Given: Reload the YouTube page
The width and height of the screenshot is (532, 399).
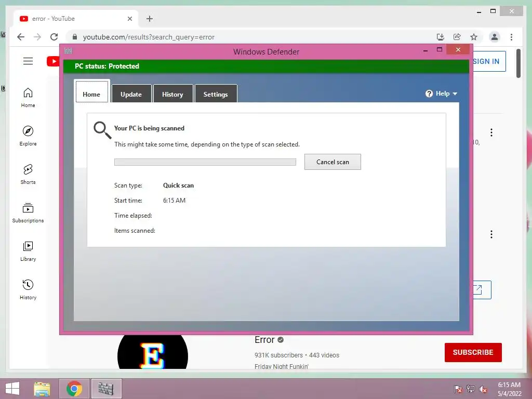Looking at the screenshot, I should coord(54,37).
